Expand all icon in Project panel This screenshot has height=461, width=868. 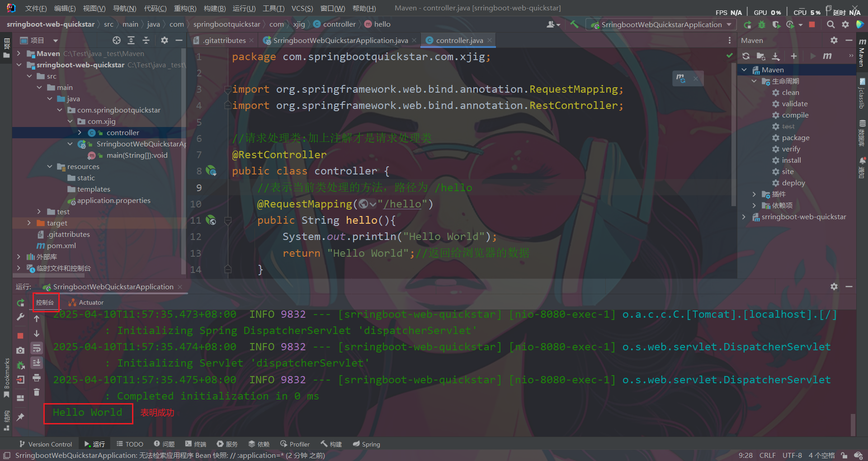point(131,40)
